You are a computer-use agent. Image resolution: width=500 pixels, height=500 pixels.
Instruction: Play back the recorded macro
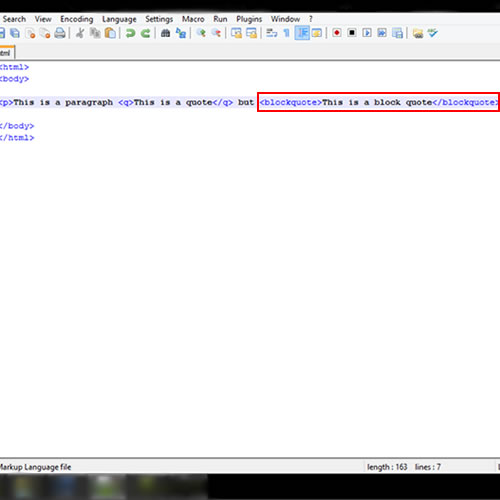click(x=367, y=33)
